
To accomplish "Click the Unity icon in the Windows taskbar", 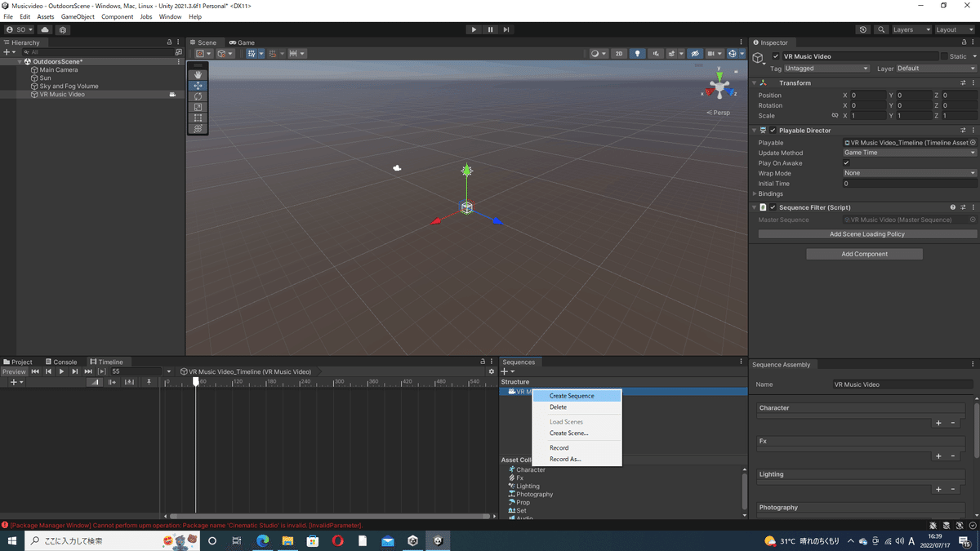I will 438,540.
